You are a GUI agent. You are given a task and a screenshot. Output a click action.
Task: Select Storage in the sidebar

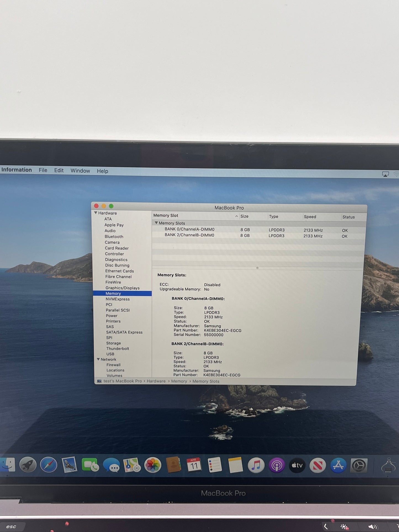tap(113, 343)
